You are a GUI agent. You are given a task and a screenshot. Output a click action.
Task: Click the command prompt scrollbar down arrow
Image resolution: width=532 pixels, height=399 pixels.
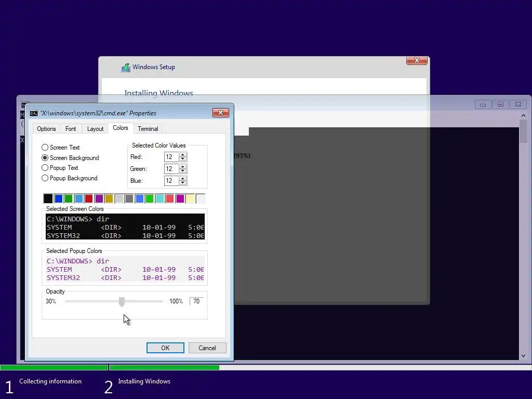coord(523,356)
